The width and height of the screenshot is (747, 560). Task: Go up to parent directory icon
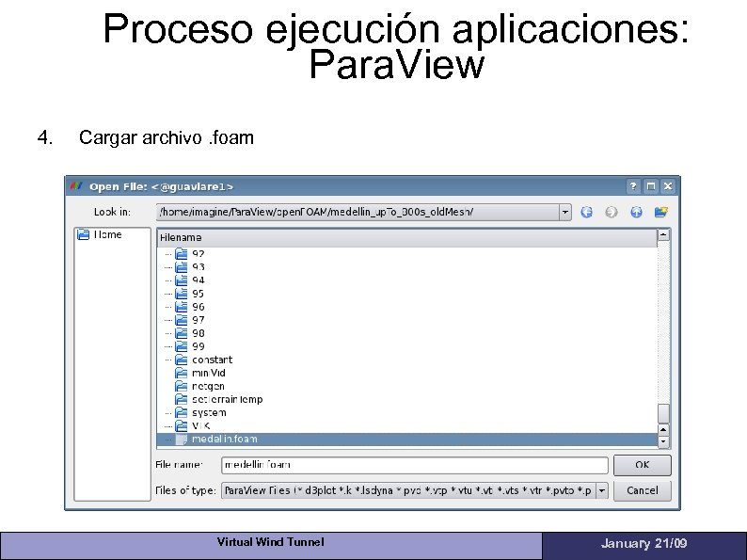(x=636, y=212)
